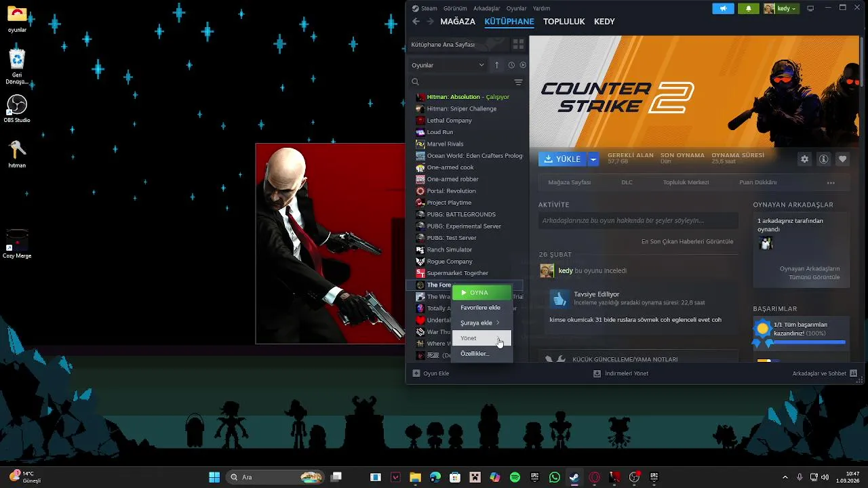This screenshot has width=868, height=488.
Task: Open Spotify from the taskbar
Action: tap(515, 477)
